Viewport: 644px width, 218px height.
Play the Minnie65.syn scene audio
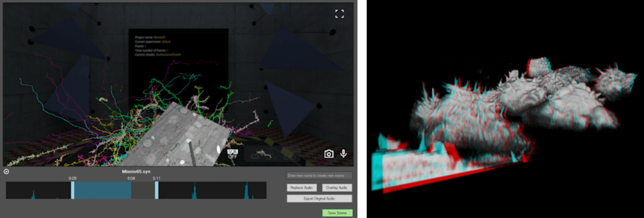[6, 171]
